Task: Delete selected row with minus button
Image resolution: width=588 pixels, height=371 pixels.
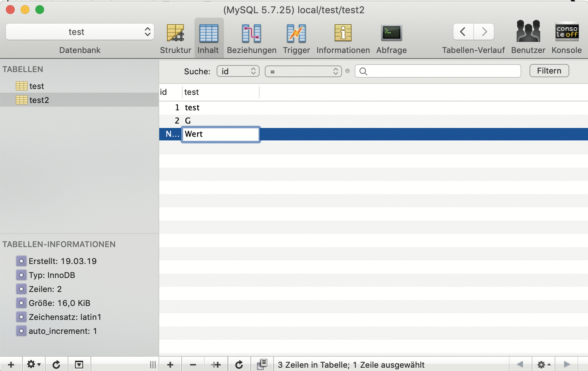Action: tap(193, 364)
